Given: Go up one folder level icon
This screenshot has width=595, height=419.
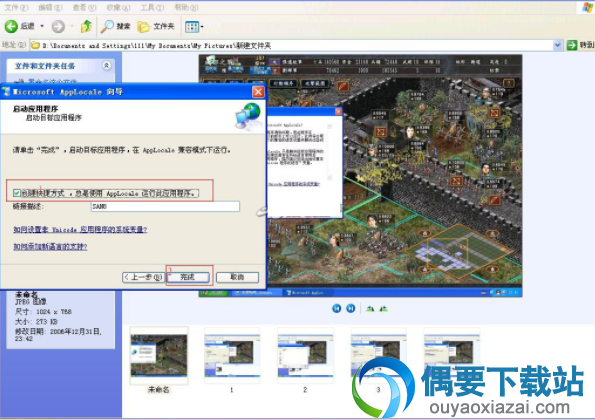Looking at the screenshot, I should 87,26.
